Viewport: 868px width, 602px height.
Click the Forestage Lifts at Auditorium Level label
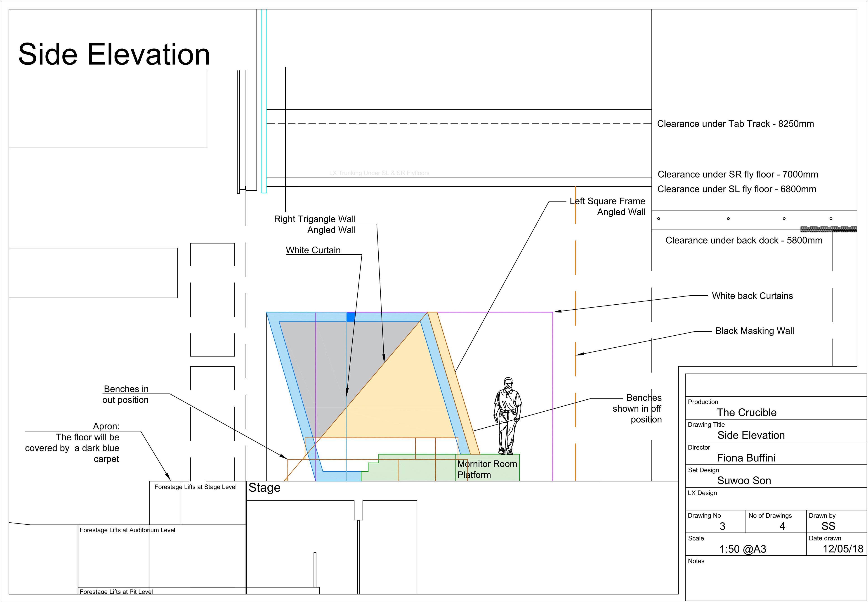click(x=127, y=530)
